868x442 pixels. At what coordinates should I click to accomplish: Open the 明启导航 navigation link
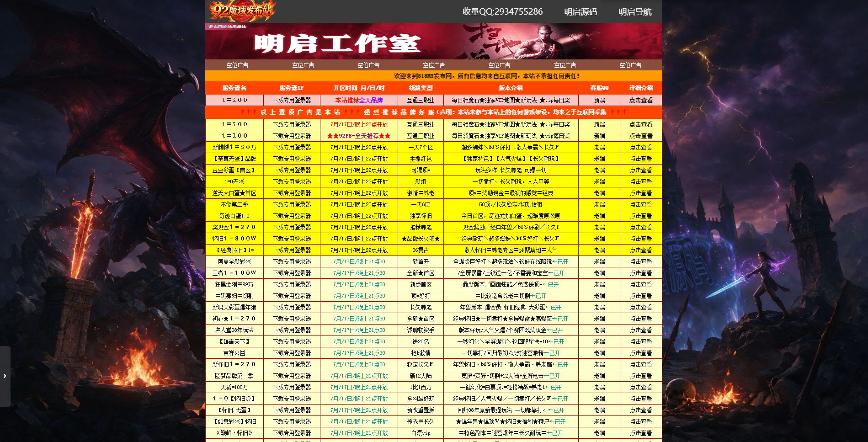[635, 12]
